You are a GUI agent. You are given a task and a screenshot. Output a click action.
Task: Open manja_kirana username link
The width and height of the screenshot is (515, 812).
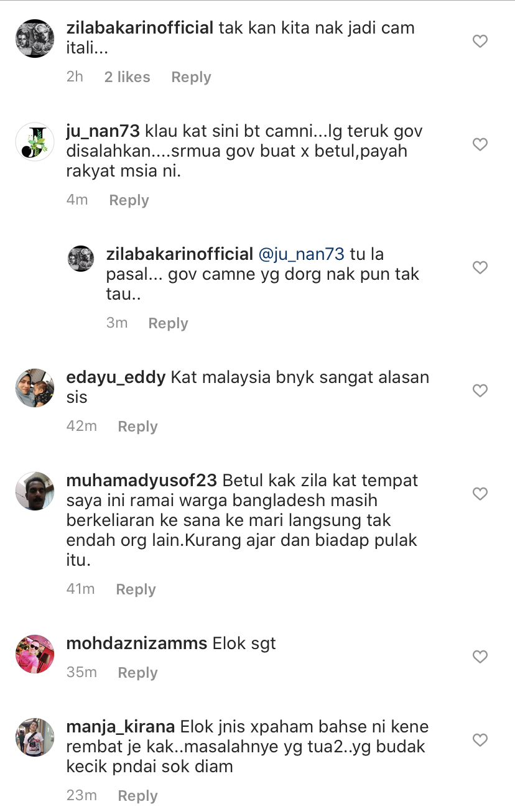point(121,726)
